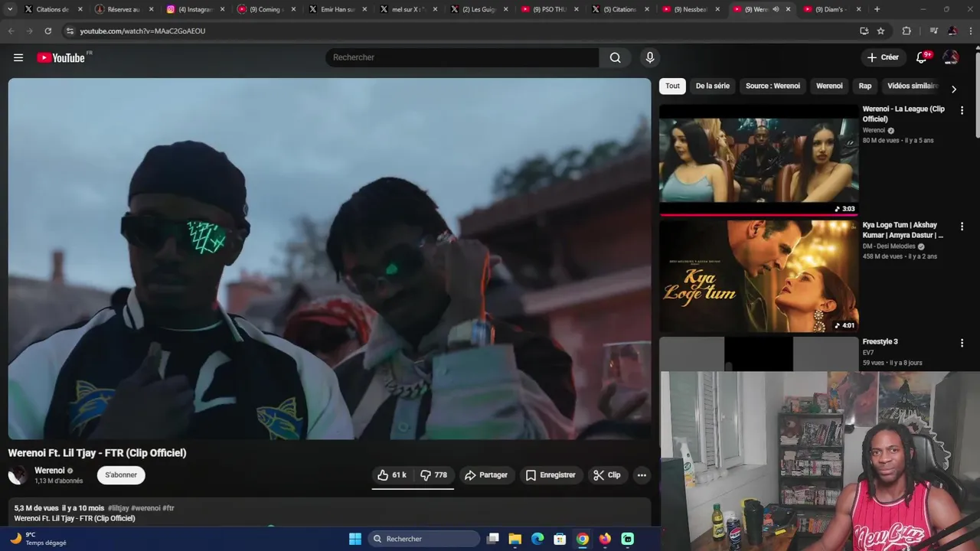Open Chrome extensions puzzle icon
The height and width of the screenshot is (551, 980).
pos(906,31)
